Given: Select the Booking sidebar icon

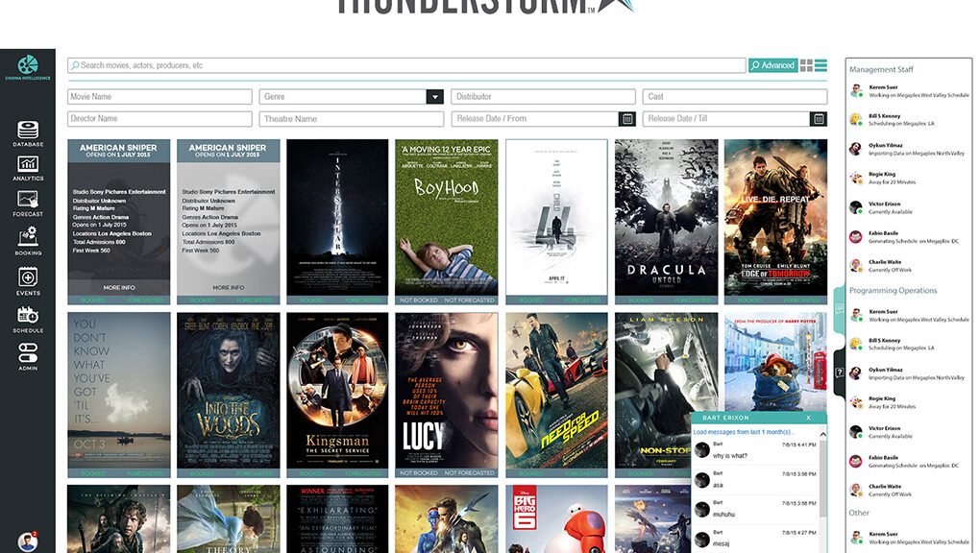Looking at the screenshot, I should pos(28,241).
